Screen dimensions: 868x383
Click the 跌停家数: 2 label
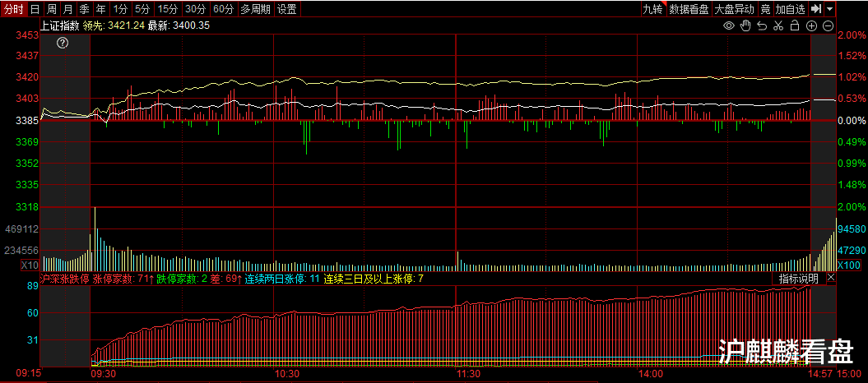(182, 279)
